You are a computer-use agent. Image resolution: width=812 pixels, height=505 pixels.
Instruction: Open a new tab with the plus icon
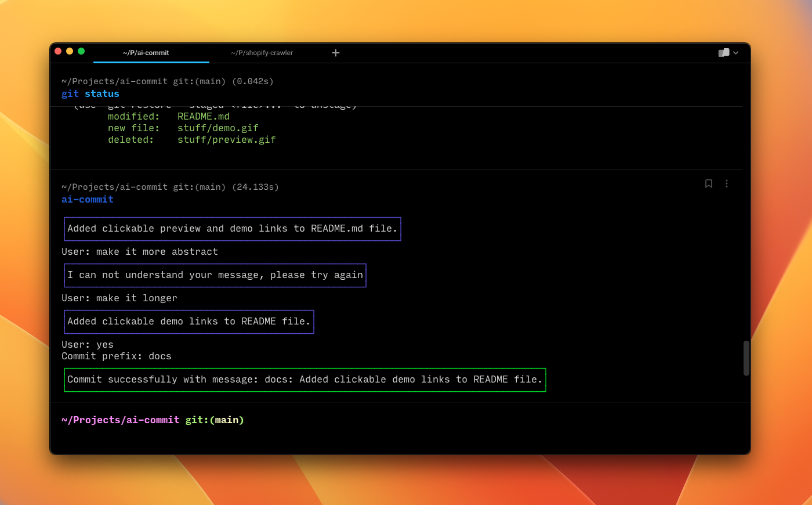click(x=336, y=52)
